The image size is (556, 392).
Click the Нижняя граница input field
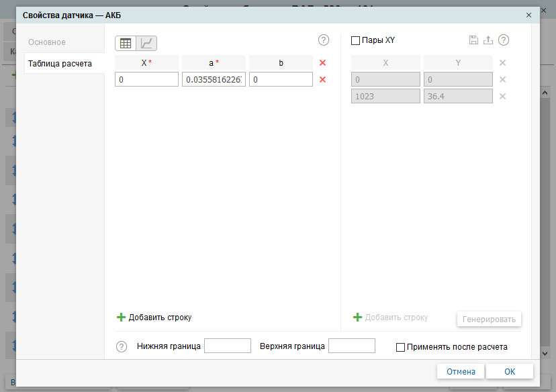227,346
